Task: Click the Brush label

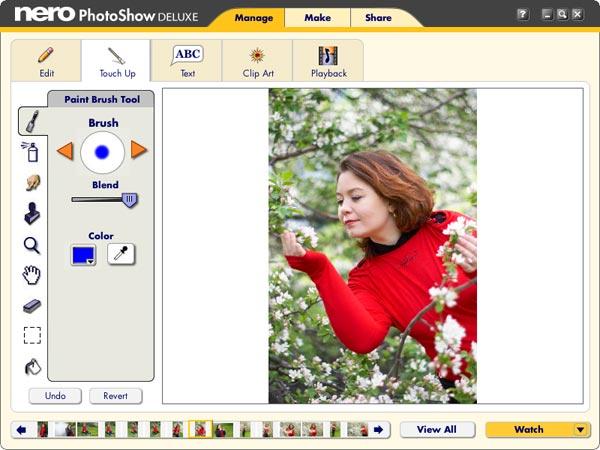Action: pyautogui.click(x=103, y=123)
